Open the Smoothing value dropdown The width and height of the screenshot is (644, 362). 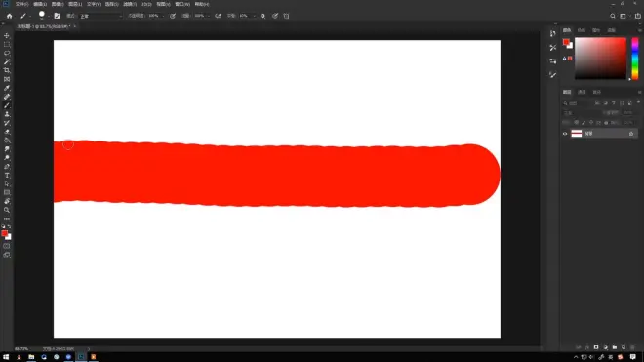pos(254,16)
